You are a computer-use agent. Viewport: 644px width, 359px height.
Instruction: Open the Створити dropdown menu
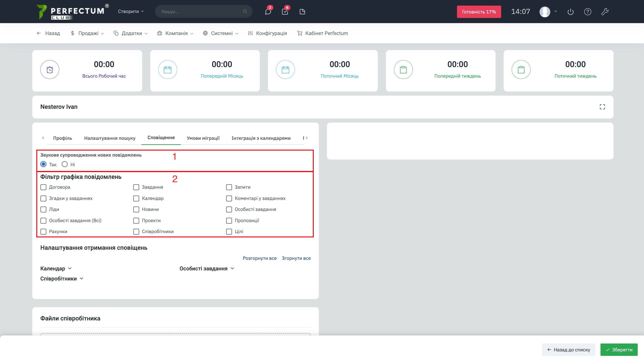coord(131,11)
